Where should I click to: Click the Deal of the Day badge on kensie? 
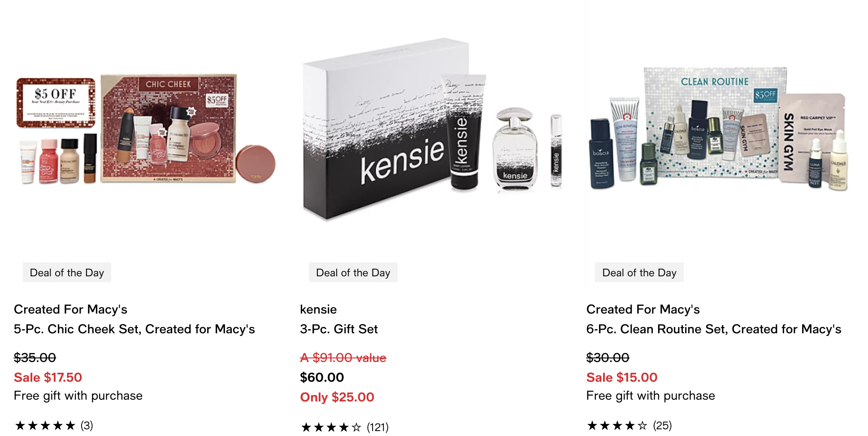[x=353, y=272]
